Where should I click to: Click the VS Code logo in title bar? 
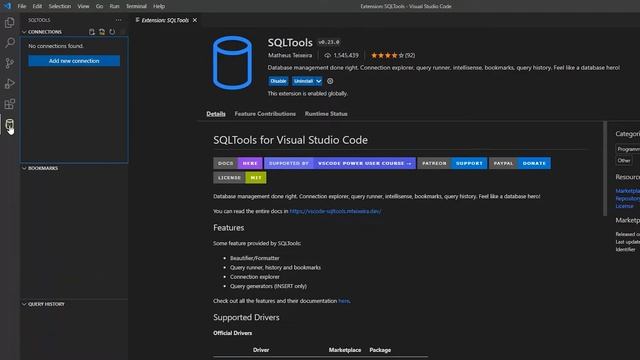click(x=7, y=6)
